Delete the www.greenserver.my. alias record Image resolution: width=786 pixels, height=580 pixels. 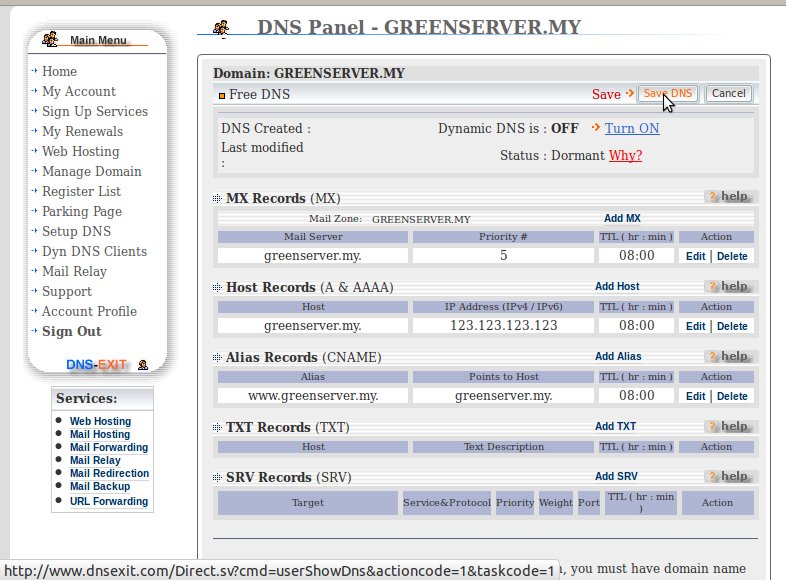[x=732, y=397]
